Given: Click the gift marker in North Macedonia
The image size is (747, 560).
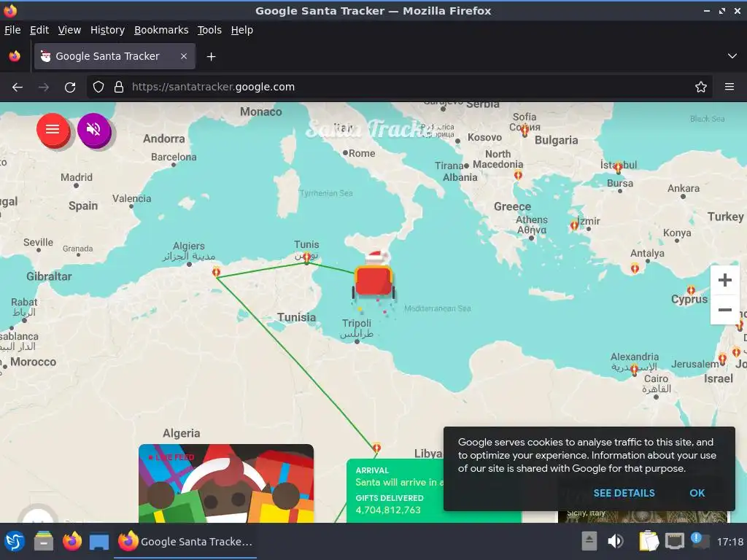Looking at the screenshot, I should click(x=518, y=175).
